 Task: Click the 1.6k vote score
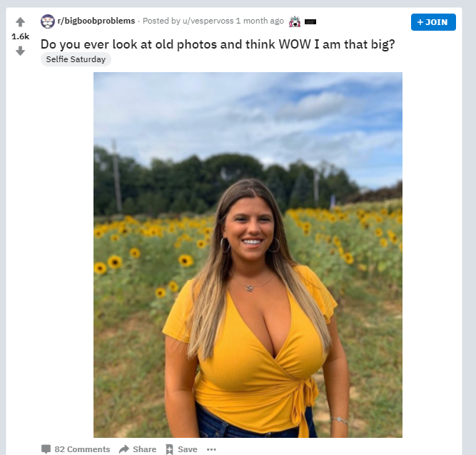(21, 36)
